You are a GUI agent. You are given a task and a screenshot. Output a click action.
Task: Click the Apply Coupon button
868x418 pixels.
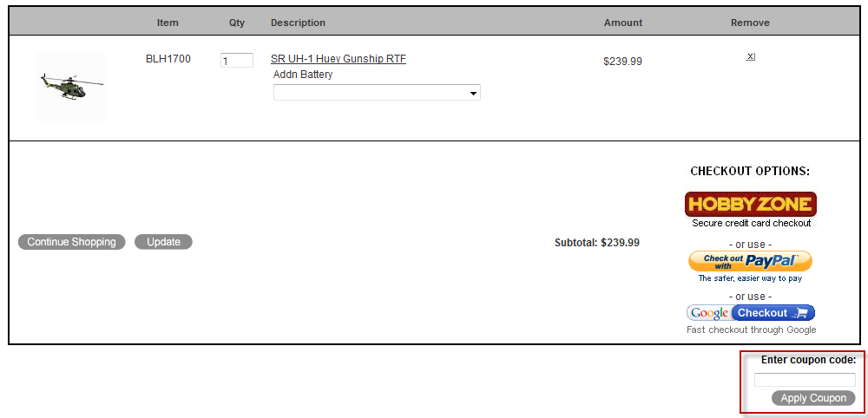813,398
